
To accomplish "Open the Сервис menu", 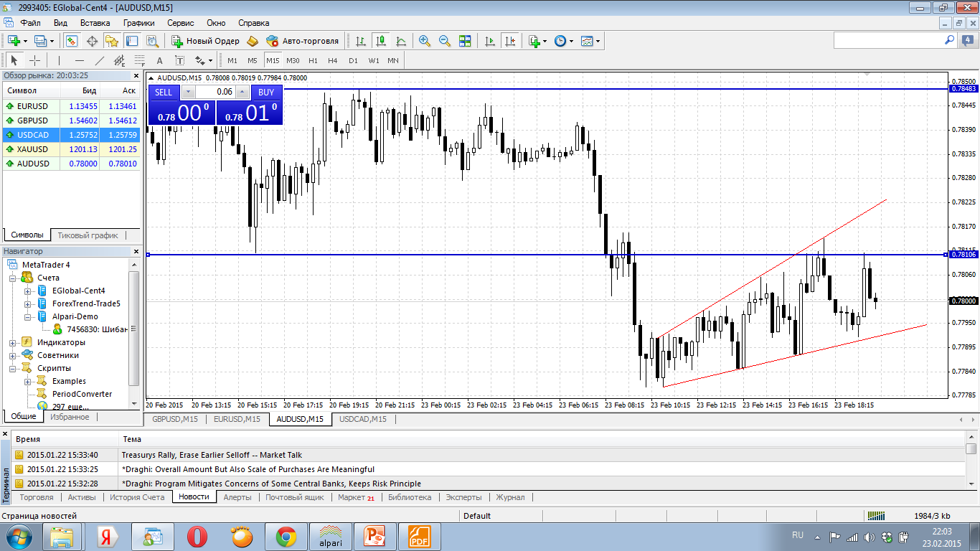I will pos(181,23).
